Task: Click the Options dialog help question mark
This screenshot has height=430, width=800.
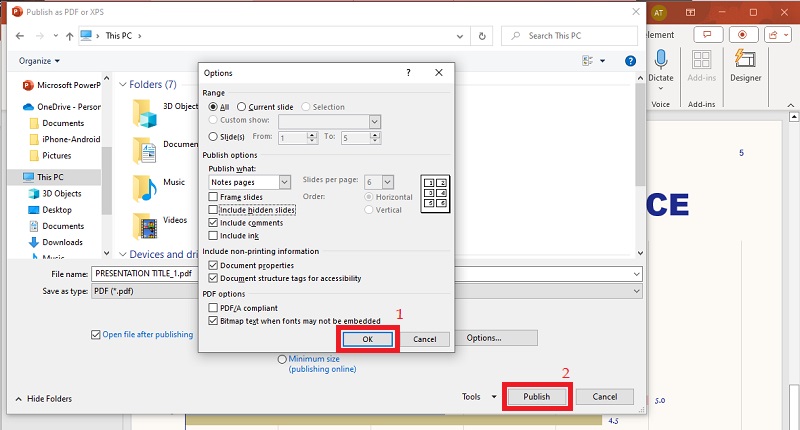Action: click(x=408, y=72)
